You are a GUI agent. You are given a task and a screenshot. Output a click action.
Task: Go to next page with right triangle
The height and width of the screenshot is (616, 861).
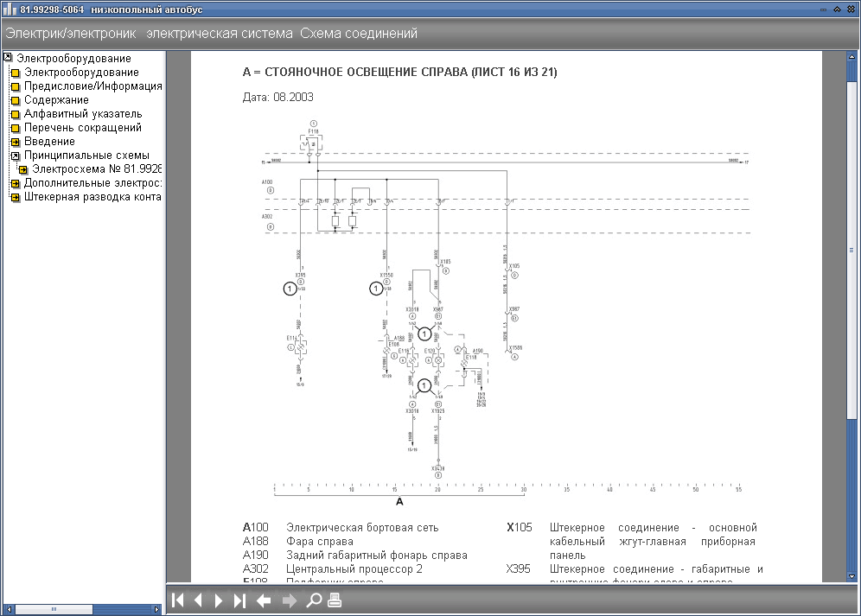[x=219, y=600]
